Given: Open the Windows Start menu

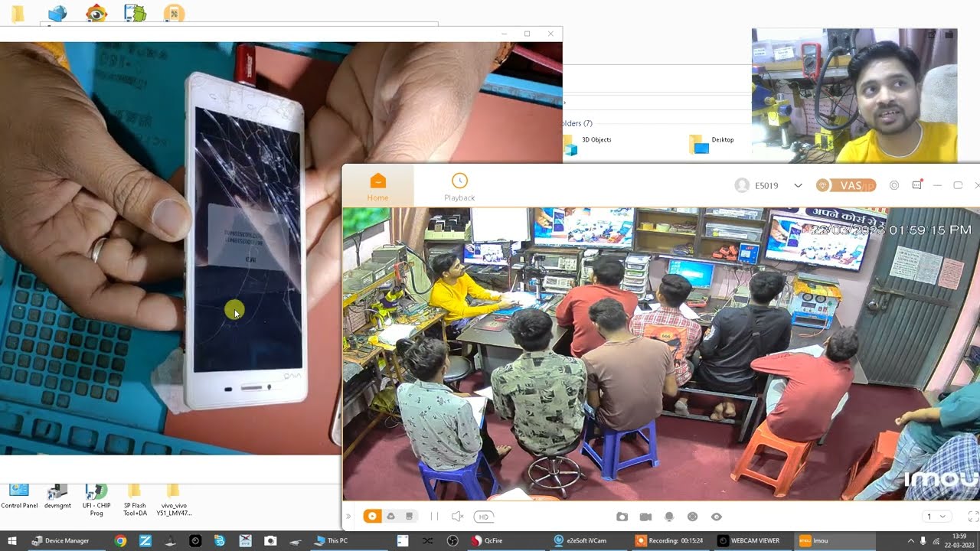Looking at the screenshot, I should [x=13, y=540].
